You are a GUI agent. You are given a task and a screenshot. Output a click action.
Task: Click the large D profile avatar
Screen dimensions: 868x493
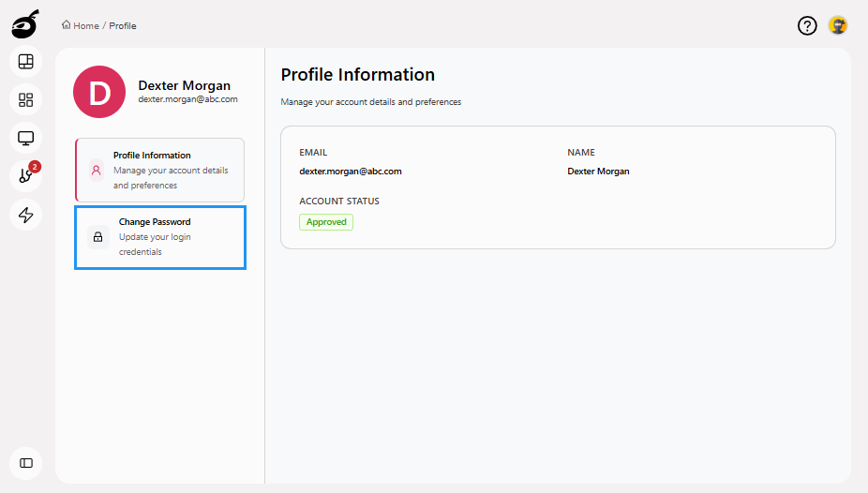coord(99,92)
